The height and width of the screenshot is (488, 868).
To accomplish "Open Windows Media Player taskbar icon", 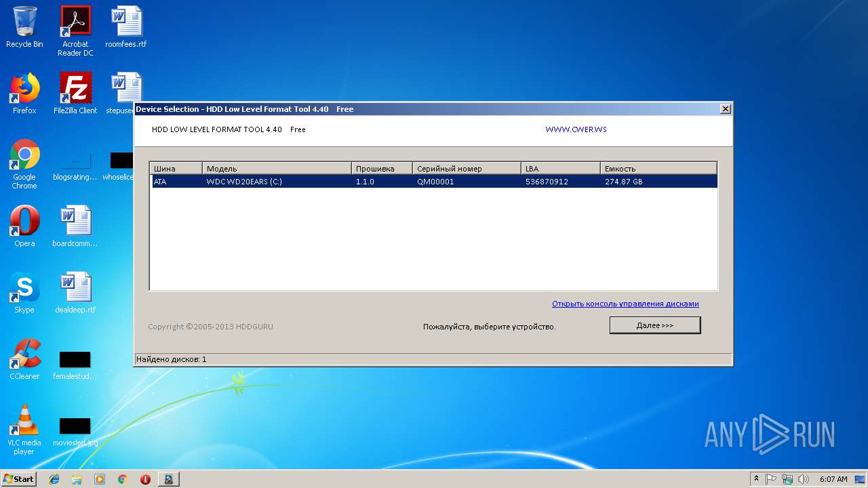I will click(x=100, y=479).
